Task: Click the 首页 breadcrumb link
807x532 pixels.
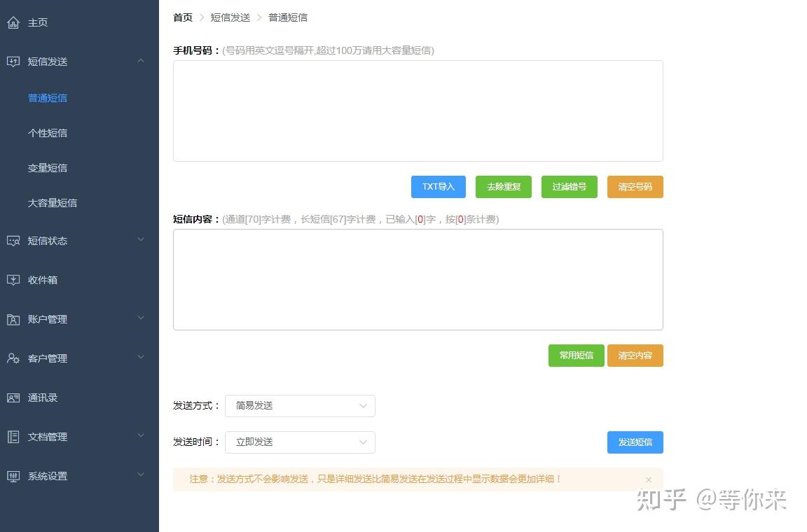Action: point(183,17)
